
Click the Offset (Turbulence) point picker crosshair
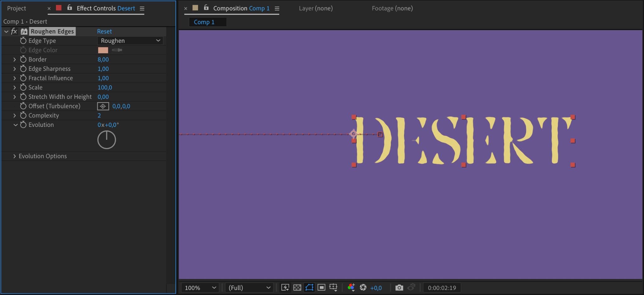(103, 106)
